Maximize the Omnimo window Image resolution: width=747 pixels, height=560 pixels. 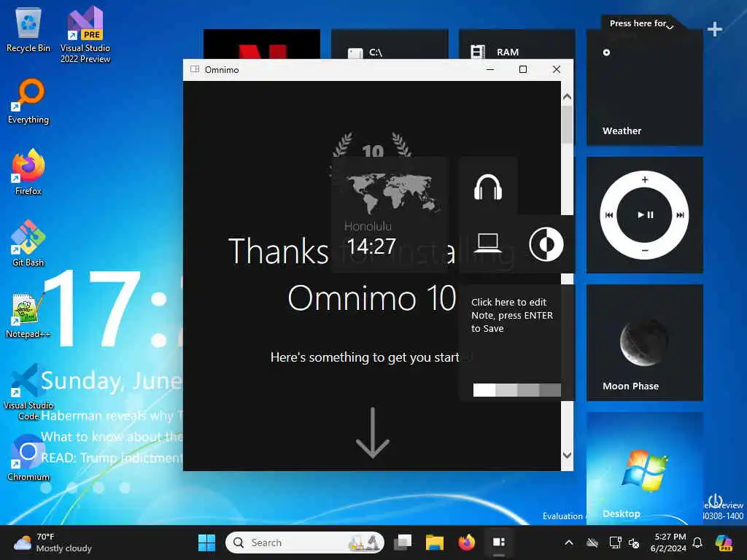point(522,69)
